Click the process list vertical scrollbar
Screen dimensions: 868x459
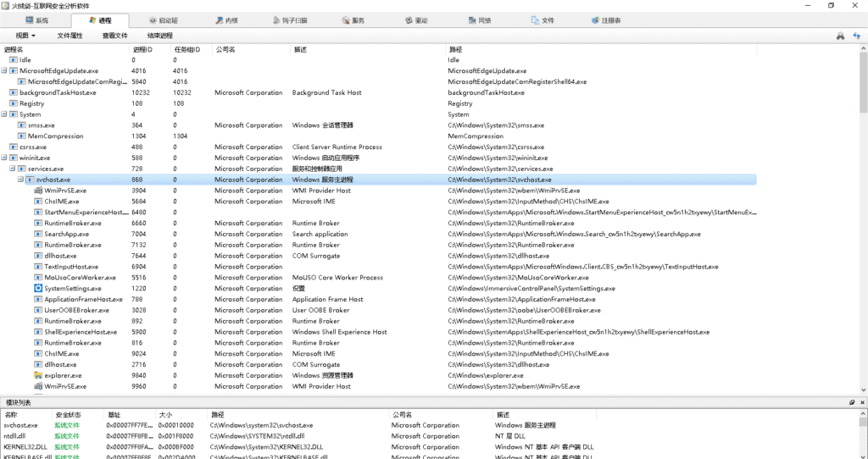click(x=863, y=218)
